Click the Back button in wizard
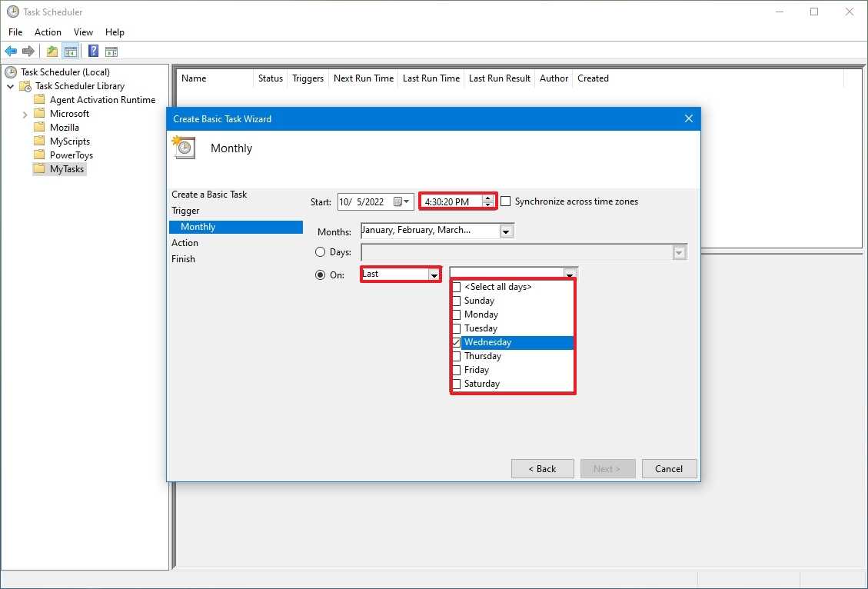The image size is (868, 589). (542, 469)
